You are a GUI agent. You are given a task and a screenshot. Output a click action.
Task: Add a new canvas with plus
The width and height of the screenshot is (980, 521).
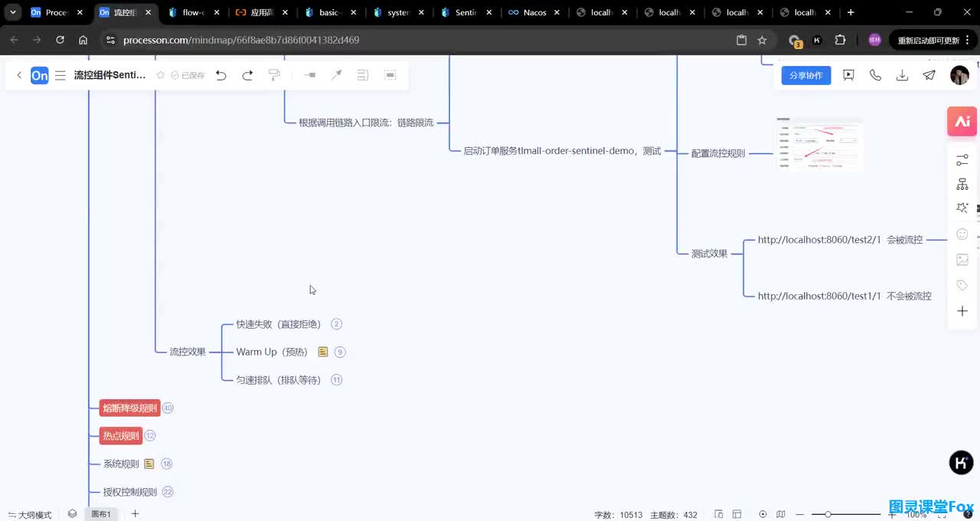tap(136, 514)
